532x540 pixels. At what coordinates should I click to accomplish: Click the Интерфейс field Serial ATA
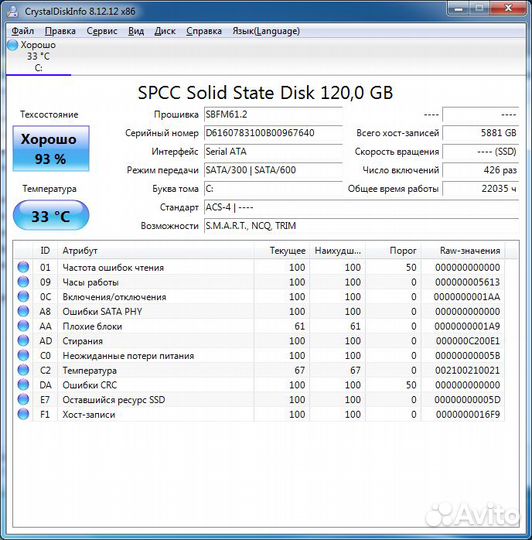point(273,152)
